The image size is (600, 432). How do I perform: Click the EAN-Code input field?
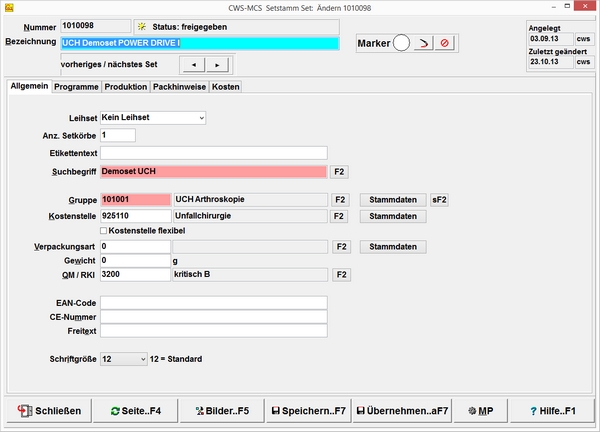pos(214,303)
